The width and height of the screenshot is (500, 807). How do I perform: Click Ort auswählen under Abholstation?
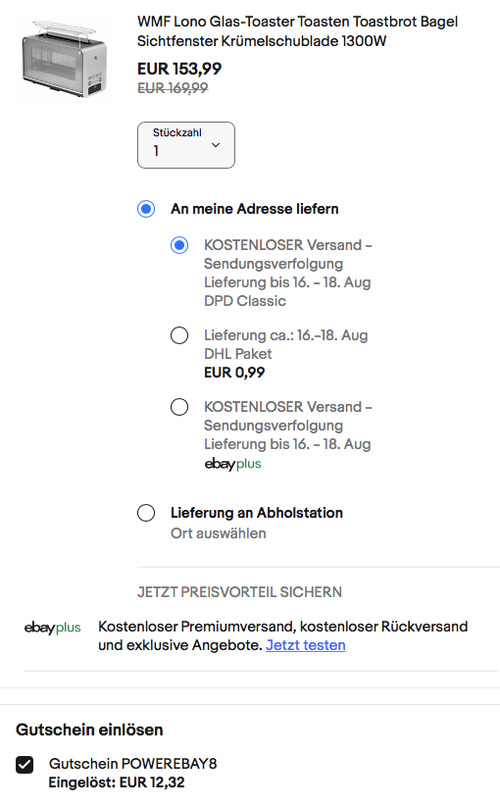218,534
